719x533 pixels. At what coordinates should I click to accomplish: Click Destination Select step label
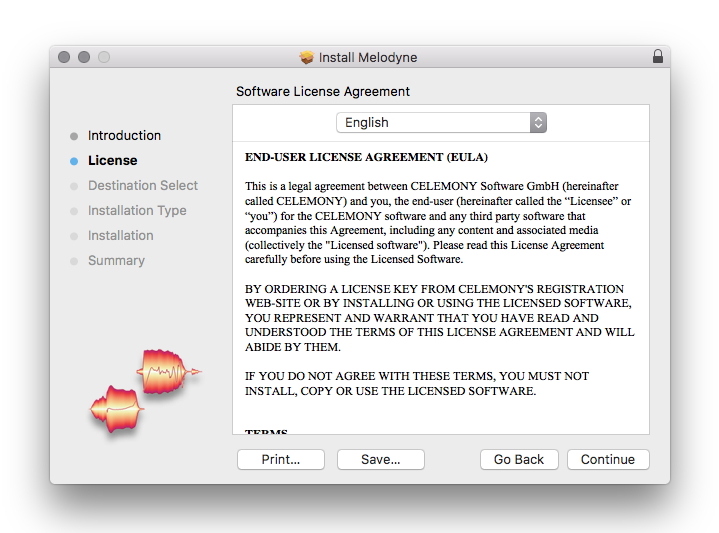pos(143,185)
